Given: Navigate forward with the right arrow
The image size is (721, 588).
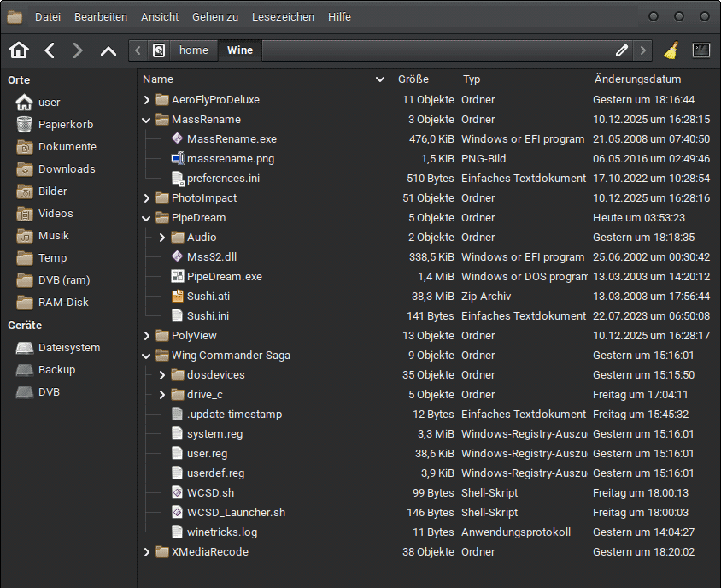Looking at the screenshot, I should (x=78, y=50).
